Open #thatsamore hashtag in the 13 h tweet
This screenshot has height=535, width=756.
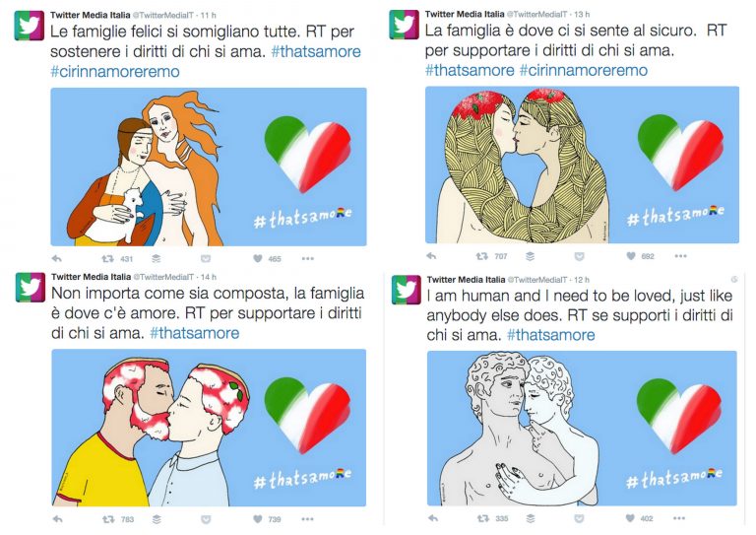[470, 70]
